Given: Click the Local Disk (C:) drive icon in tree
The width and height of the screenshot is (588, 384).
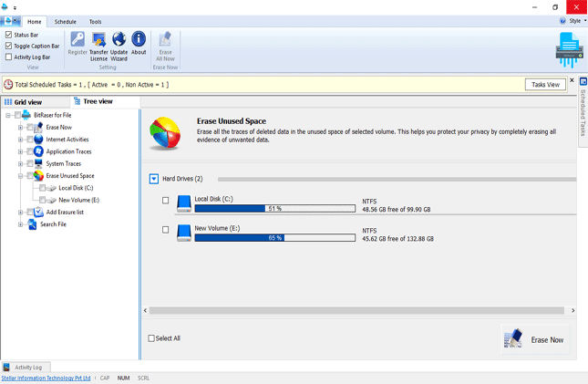Looking at the screenshot, I should 51,188.
